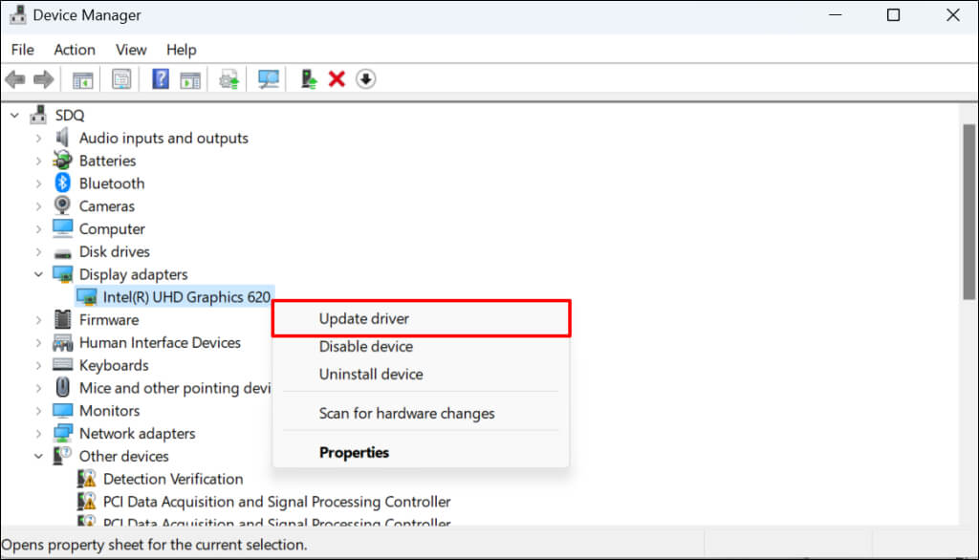
Task: Click the Network adapters category icon
Action: click(x=62, y=433)
